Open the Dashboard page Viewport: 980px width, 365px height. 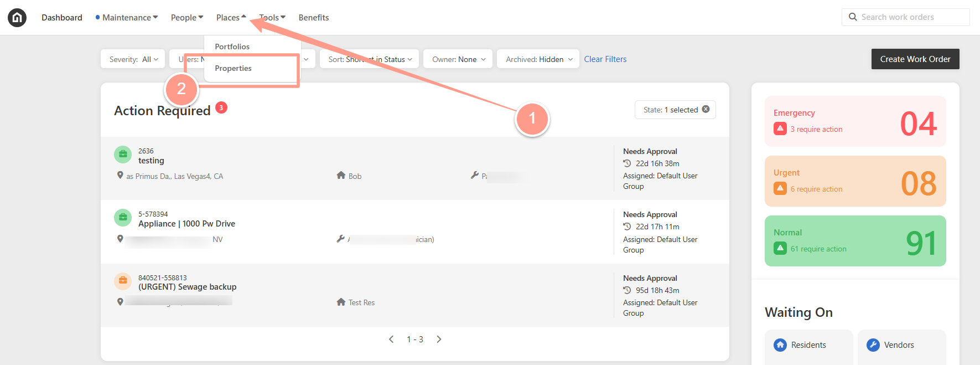tap(62, 18)
